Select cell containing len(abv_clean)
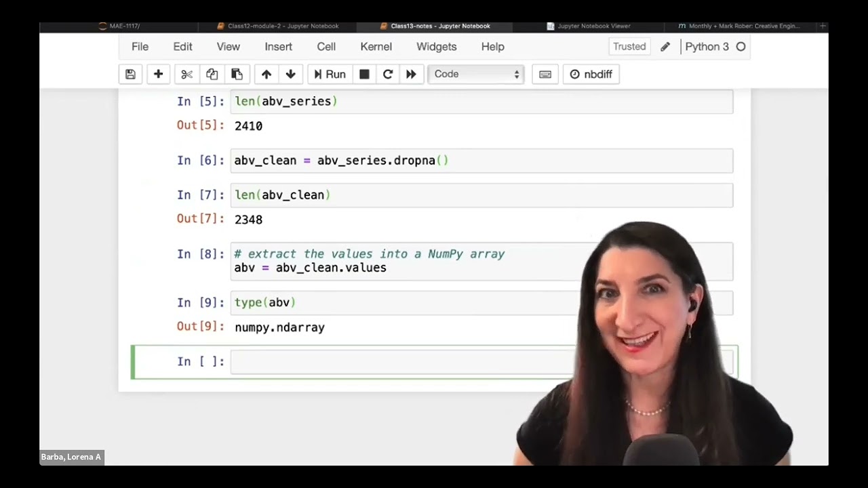This screenshot has height=488, width=868. tap(481, 195)
